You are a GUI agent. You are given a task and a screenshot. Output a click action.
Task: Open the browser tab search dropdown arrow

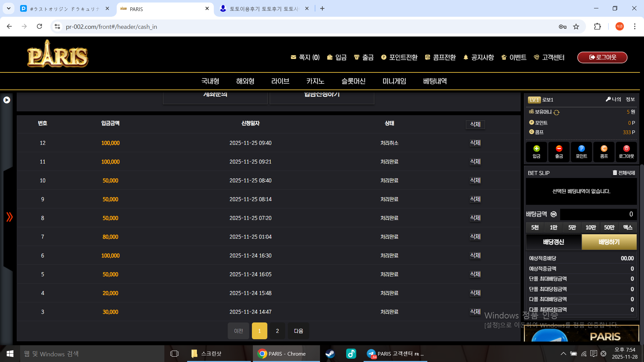point(8,8)
